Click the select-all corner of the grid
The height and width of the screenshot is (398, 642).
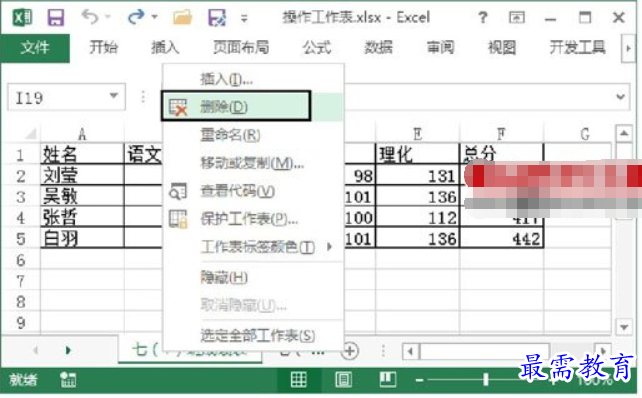pos(31,134)
